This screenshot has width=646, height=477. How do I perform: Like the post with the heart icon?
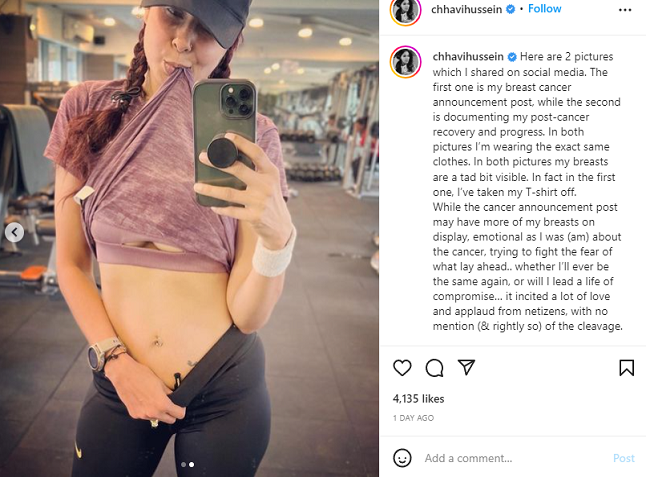coord(402,367)
